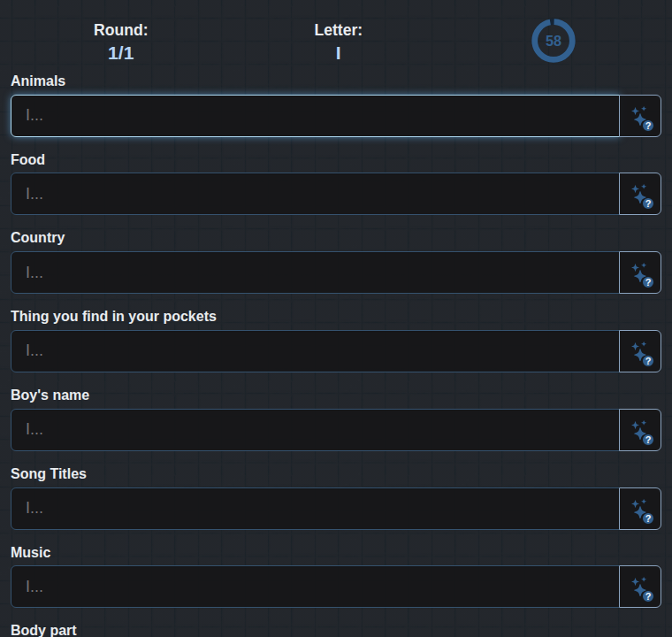Click the pockets category input box
This screenshot has height=637, width=672.
(x=315, y=351)
